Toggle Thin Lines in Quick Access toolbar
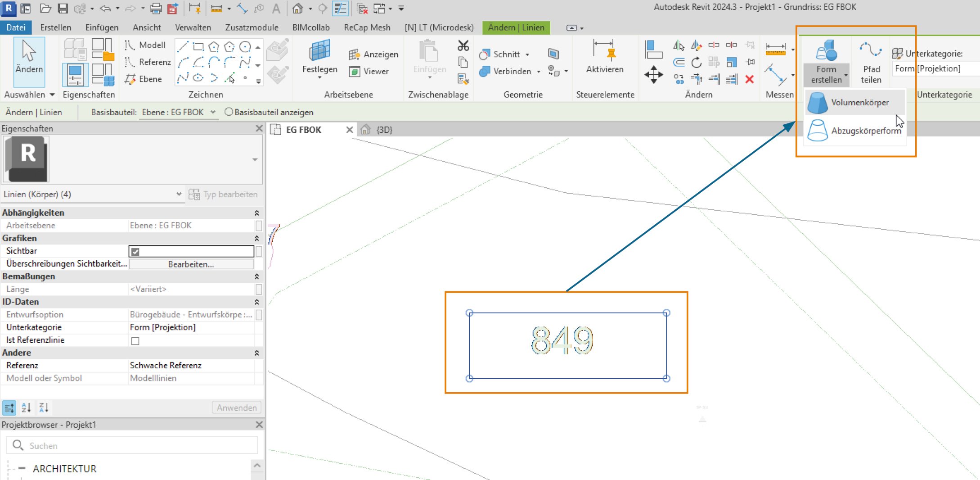Viewport: 980px width, 480px height. point(341,8)
